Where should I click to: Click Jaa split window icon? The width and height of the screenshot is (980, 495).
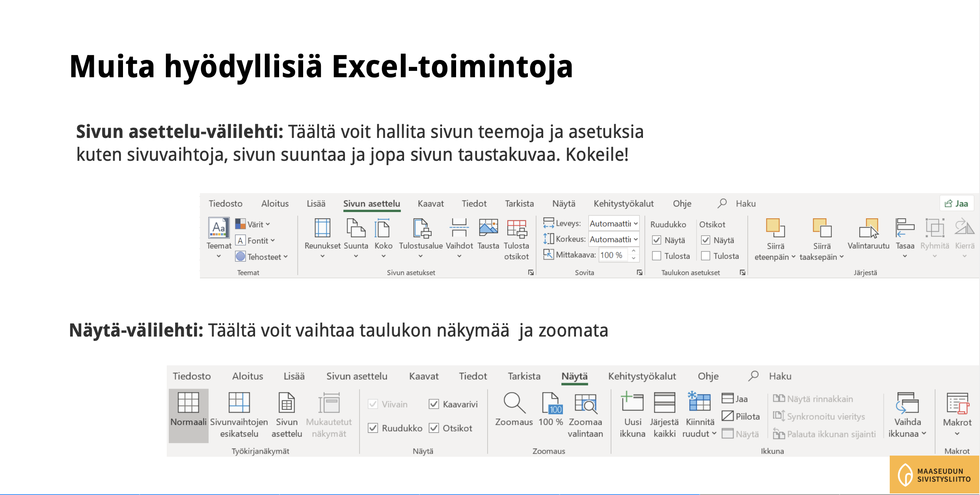[x=727, y=398]
